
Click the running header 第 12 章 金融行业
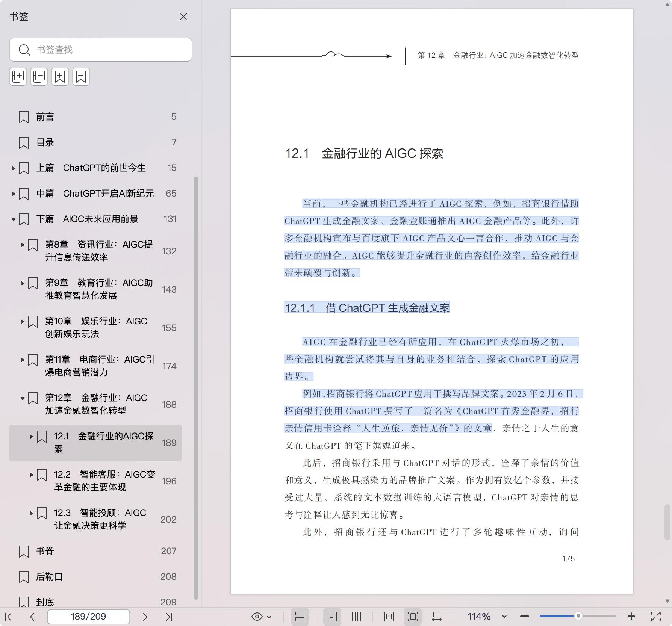point(498,55)
